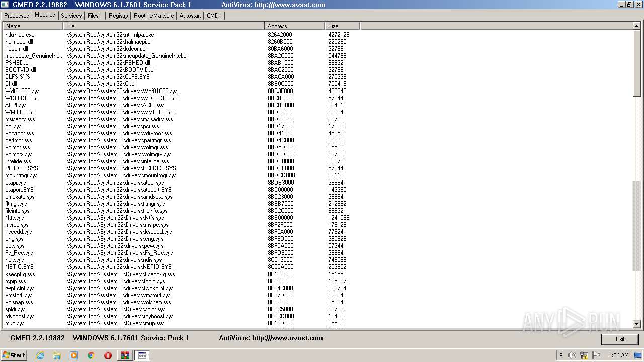Viewport: 644px width, 362px height.
Task: Open the Registry tab
Action: (x=118, y=16)
